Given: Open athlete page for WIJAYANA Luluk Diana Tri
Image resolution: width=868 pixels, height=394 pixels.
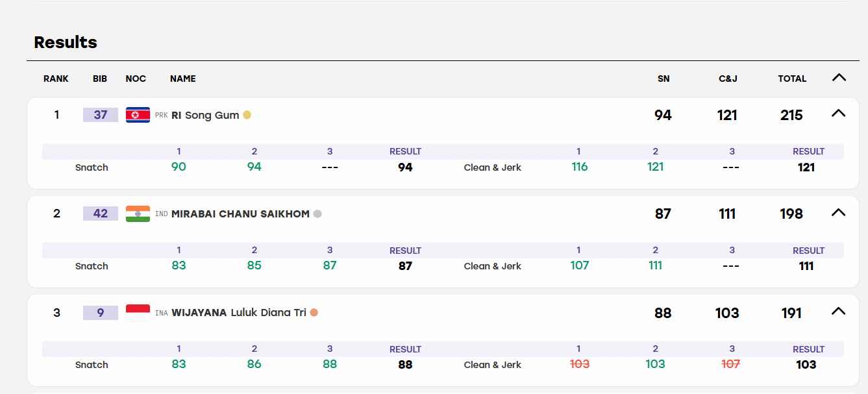Looking at the screenshot, I should click(239, 313).
